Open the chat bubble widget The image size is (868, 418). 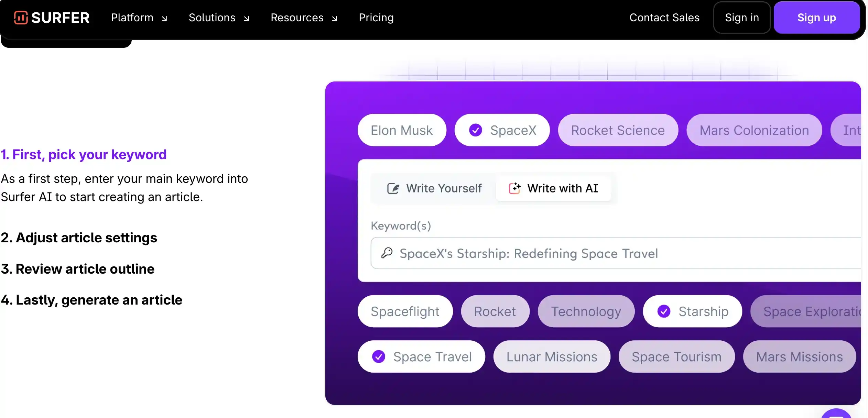(x=836, y=414)
